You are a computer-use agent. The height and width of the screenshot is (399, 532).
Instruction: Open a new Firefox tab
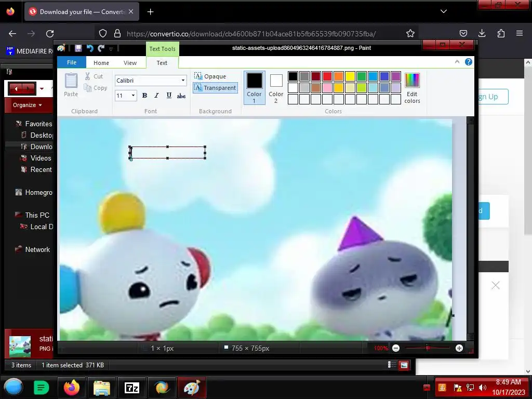tap(150, 12)
